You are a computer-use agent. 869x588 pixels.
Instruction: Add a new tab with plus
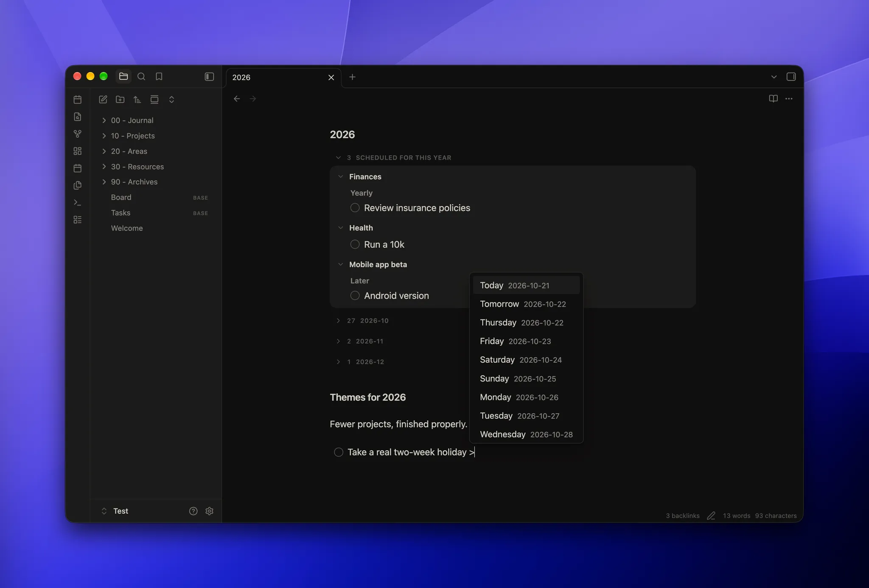pyautogui.click(x=352, y=77)
